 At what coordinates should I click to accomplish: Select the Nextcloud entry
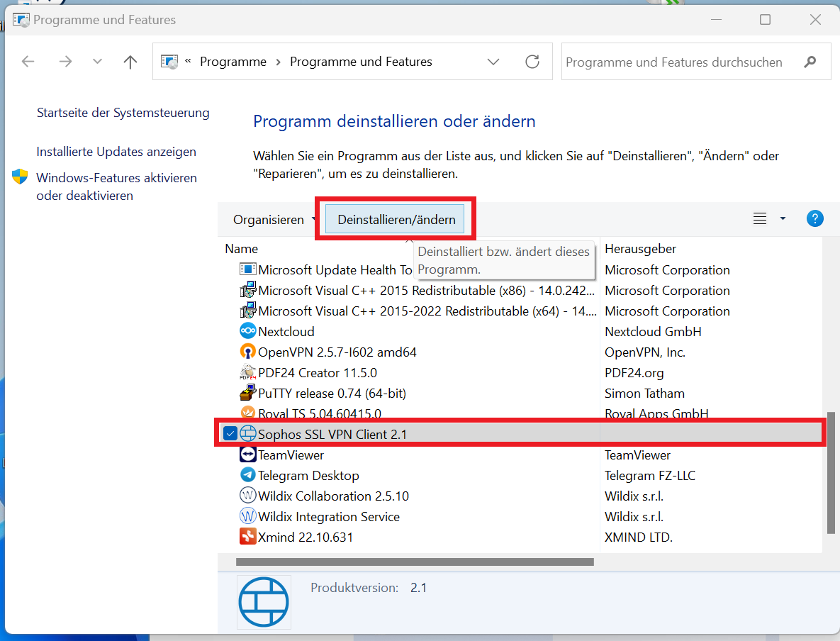pos(286,332)
